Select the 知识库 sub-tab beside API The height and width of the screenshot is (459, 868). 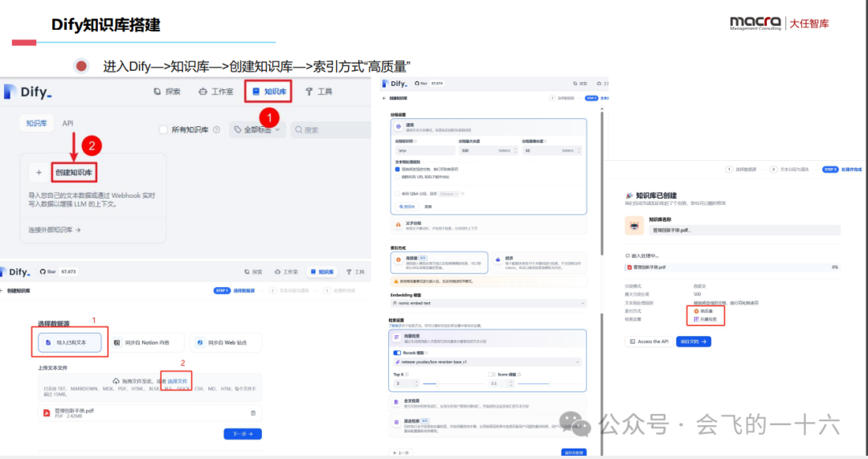36,123
